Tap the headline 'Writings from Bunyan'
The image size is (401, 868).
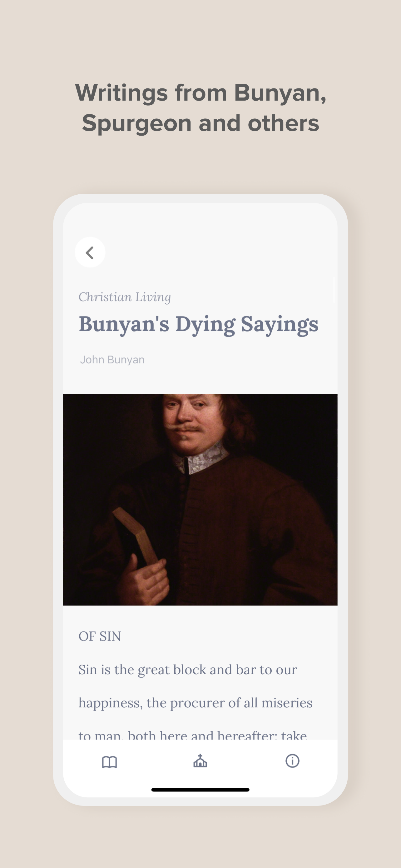(x=201, y=92)
